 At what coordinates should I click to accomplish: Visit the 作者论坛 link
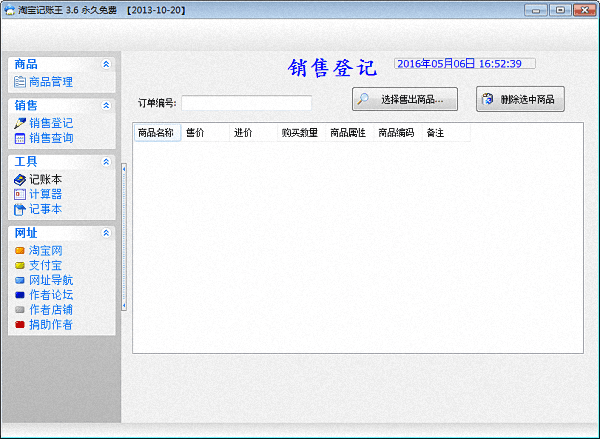(x=51, y=295)
